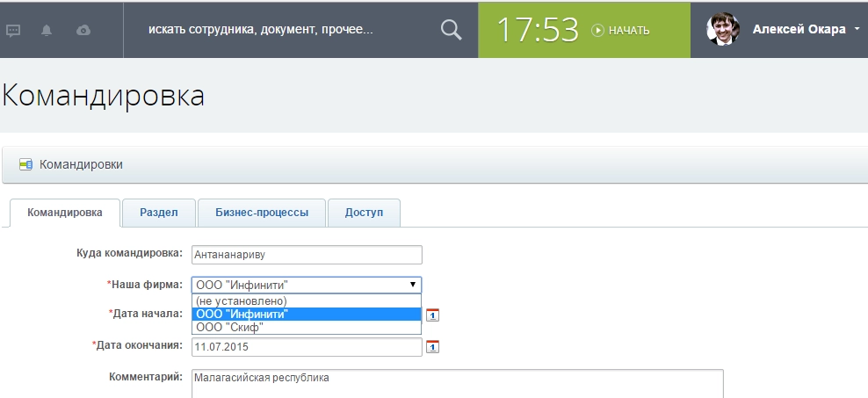Open the cloud drive icon
Viewport: 868px width, 398px height.
point(83,30)
